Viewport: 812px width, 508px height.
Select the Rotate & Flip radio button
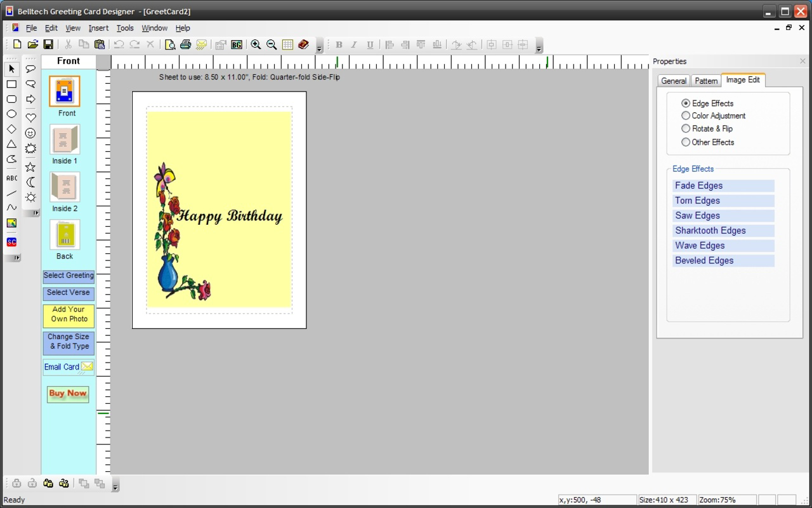pos(686,128)
